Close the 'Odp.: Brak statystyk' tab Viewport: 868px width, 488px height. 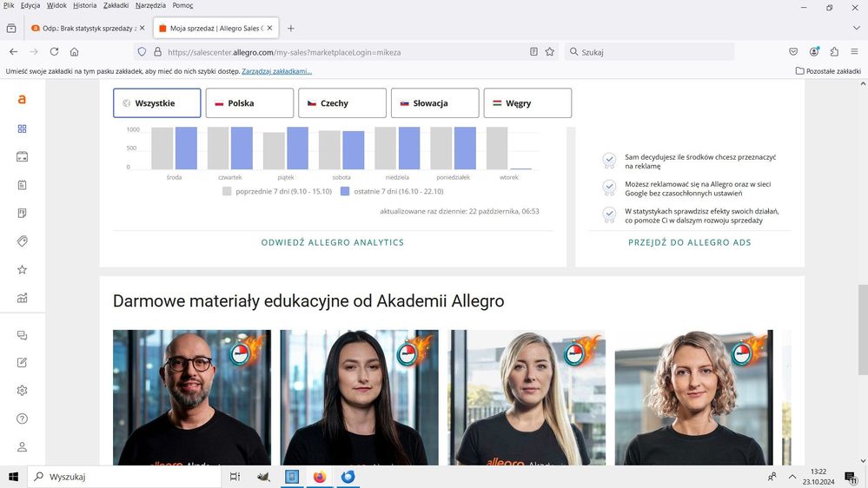142,28
